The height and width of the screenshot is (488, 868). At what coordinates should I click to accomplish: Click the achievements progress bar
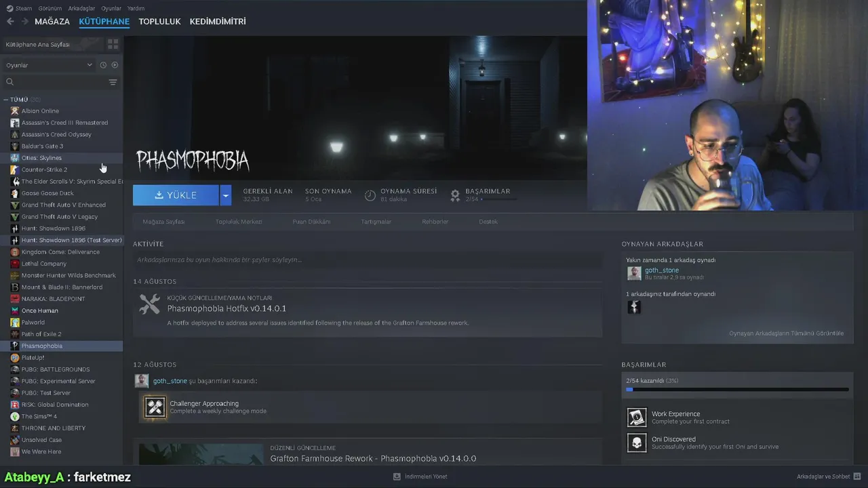point(737,390)
